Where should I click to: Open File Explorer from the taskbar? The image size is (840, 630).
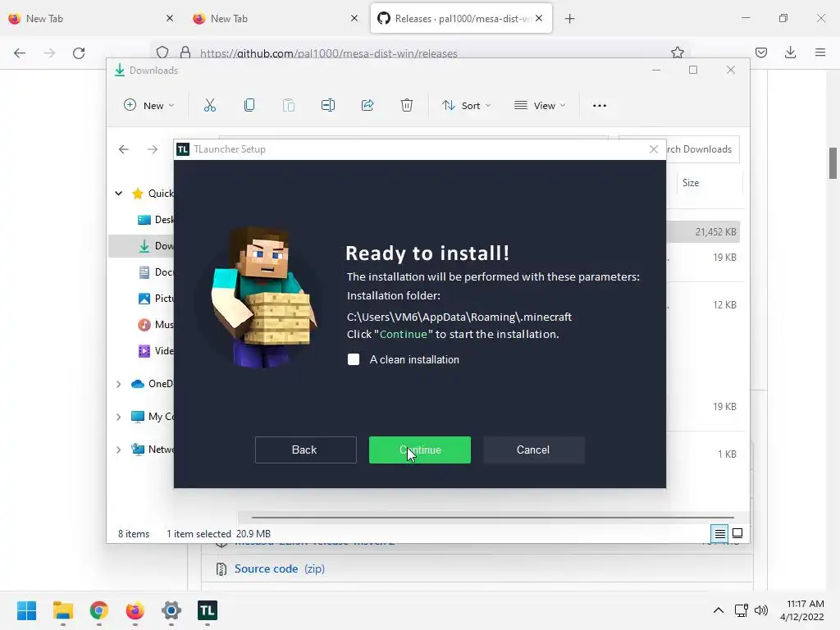[63, 610]
